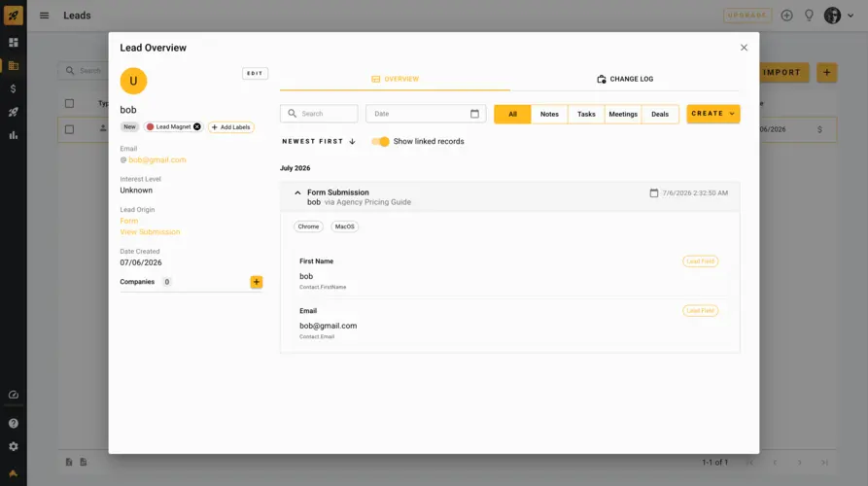This screenshot has width=868, height=486.
Task: Click the Chrome browser tag
Action: tap(308, 226)
